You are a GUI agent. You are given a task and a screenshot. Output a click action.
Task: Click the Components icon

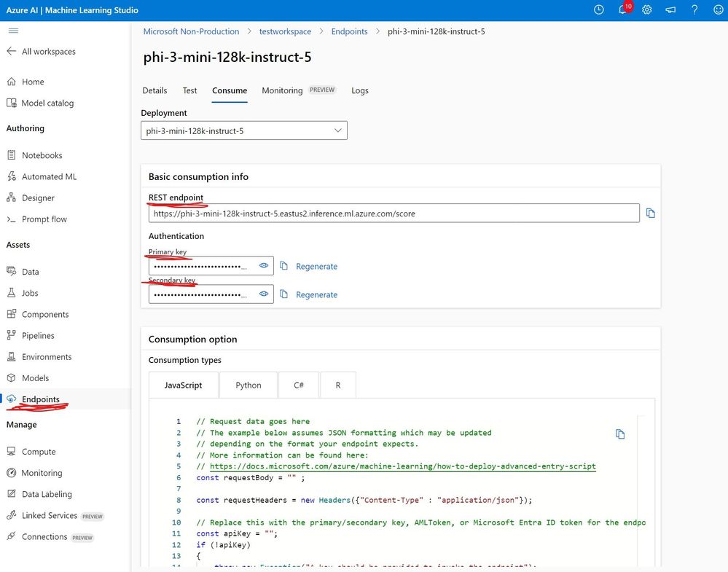[12, 314]
